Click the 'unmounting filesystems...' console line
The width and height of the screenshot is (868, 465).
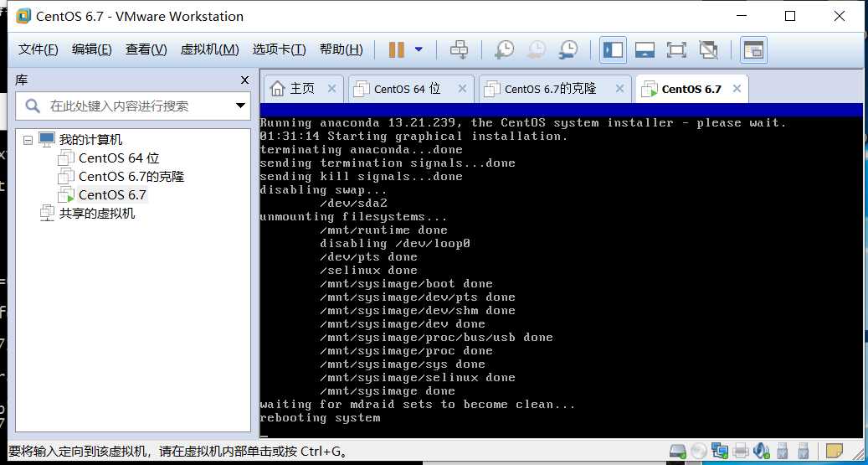pos(353,217)
